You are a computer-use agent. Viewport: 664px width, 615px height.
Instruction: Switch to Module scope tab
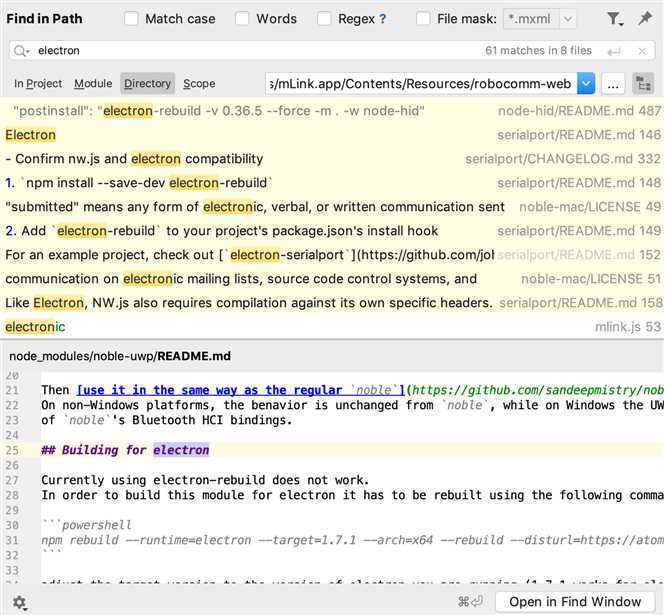pos(93,84)
